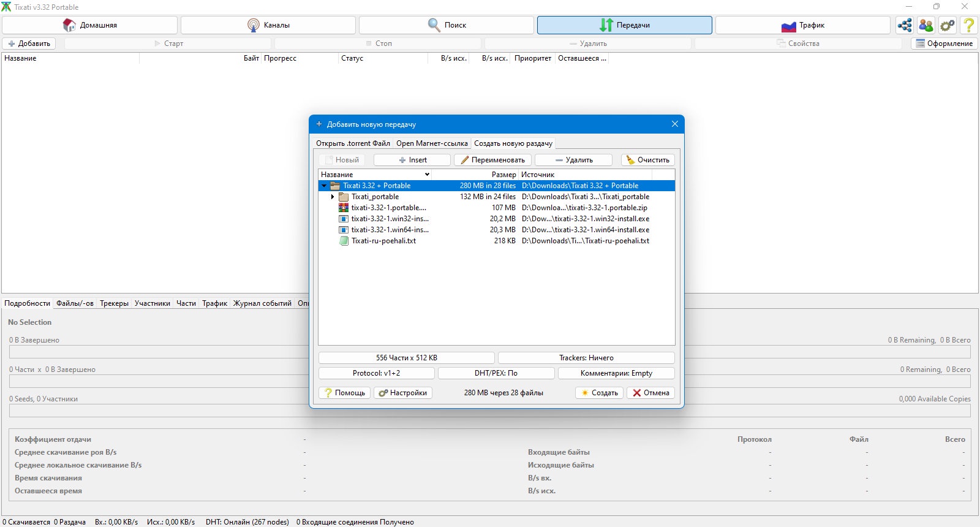Click the Protocol: v1+2 button
980x527 pixels.
click(x=377, y=373)
